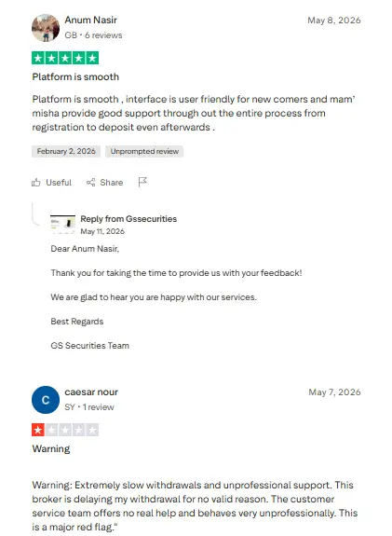The height and width of the screenshot is (536, 392).
Task: Click the 'Warning' review title
Action: pyautogui.click(x=51, y=448)
